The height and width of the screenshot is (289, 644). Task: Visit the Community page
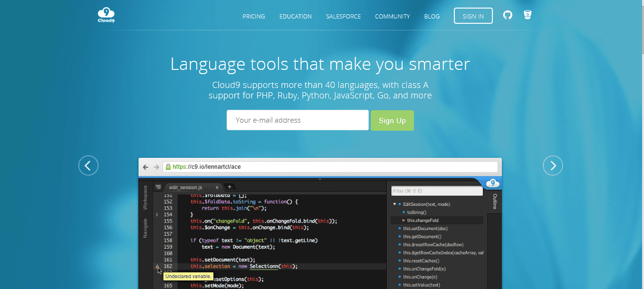click(x=392, y=16)
